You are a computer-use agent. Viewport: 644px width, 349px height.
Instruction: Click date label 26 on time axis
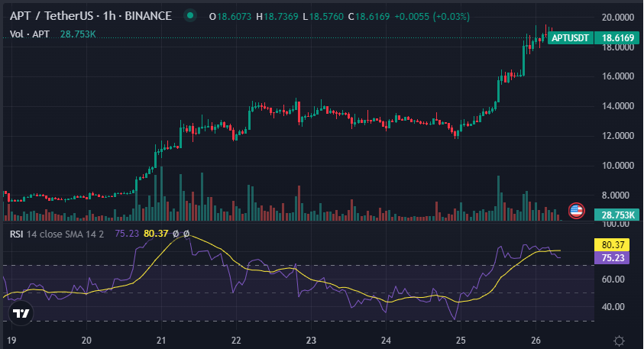click(536, 341)
